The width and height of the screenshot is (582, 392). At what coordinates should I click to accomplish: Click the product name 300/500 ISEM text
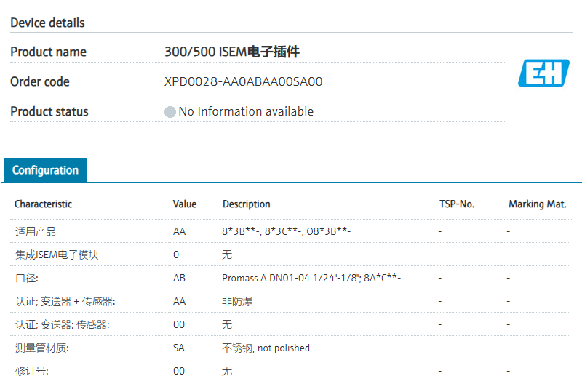coord(232,52)
